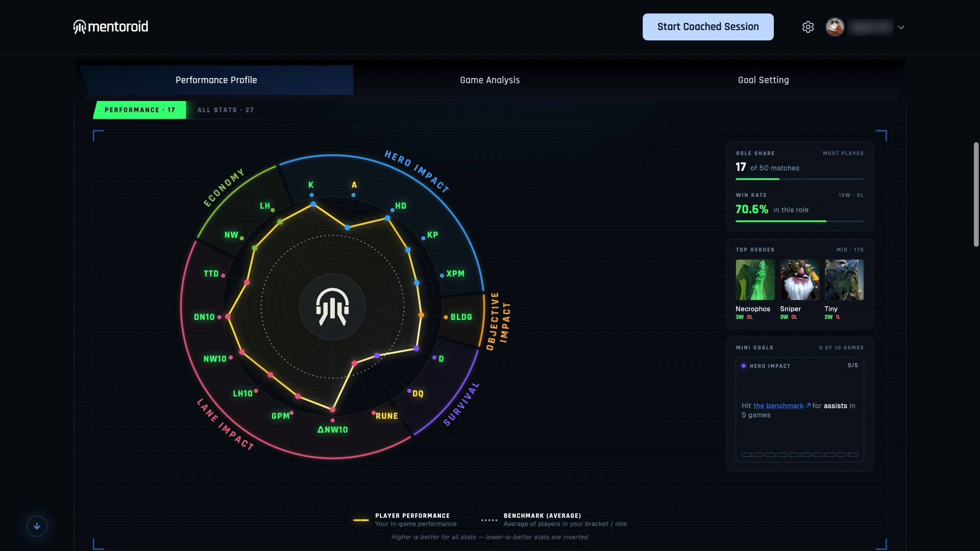Image resolution: width=980 pixels, height=551 pixels.
Task: Select the Performance · 17 sub-tab
Action: tap(140, 110)
